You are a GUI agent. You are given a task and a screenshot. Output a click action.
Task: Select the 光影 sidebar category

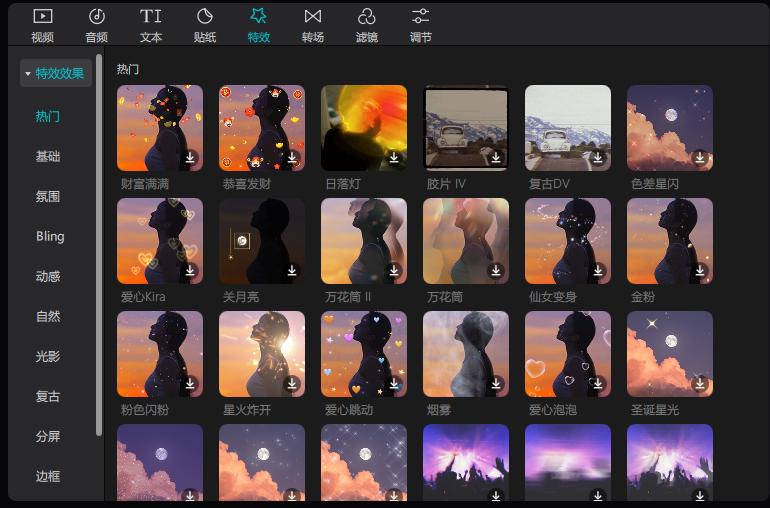point(48,356)
